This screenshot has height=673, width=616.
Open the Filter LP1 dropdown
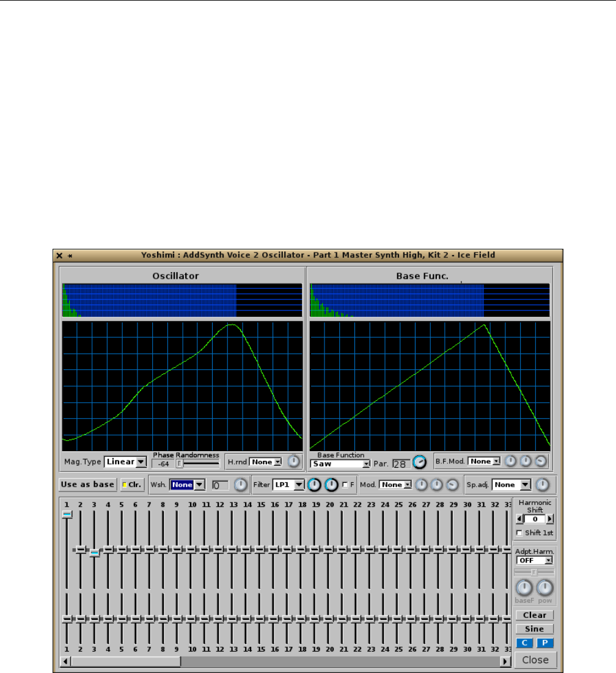point(288,485)
